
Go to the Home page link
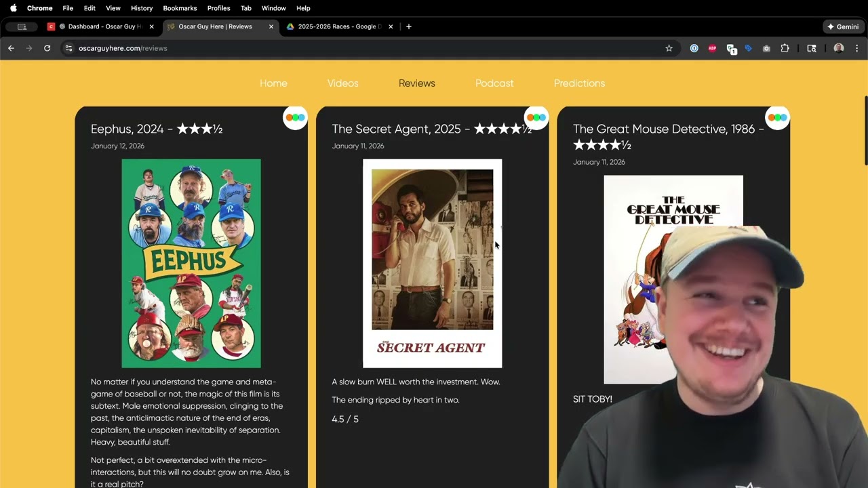[273, 83]
